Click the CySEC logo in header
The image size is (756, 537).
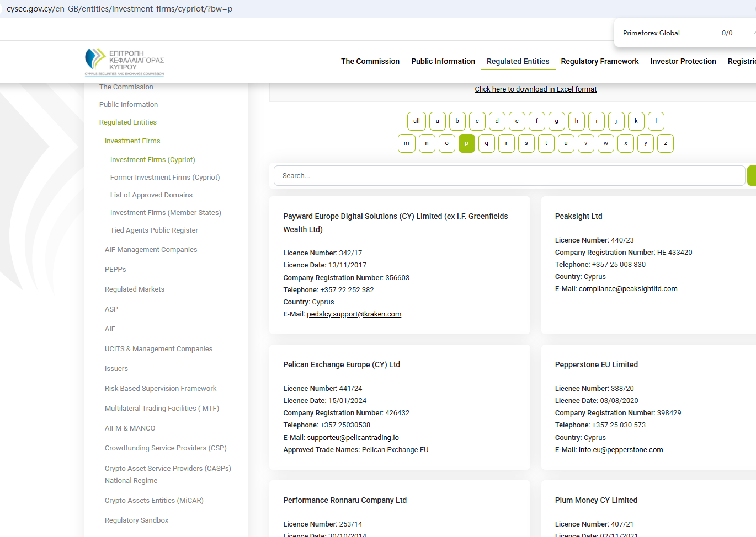[x=124, y=62]
